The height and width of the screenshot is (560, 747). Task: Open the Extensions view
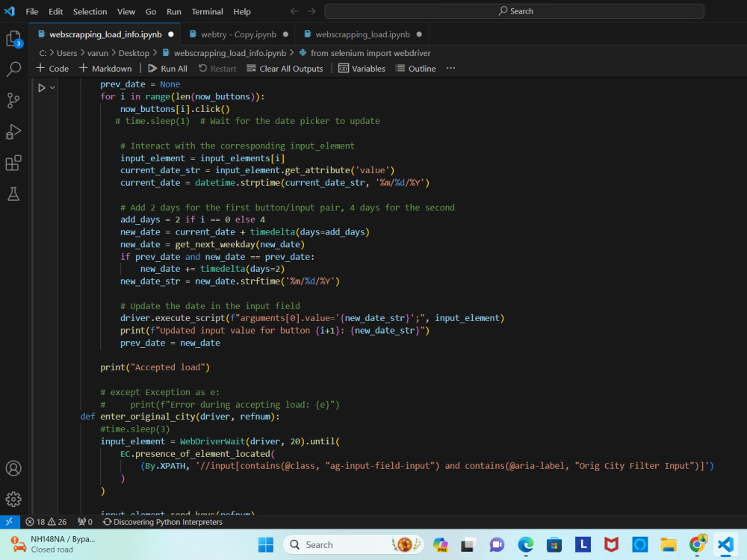coord(13,164)
